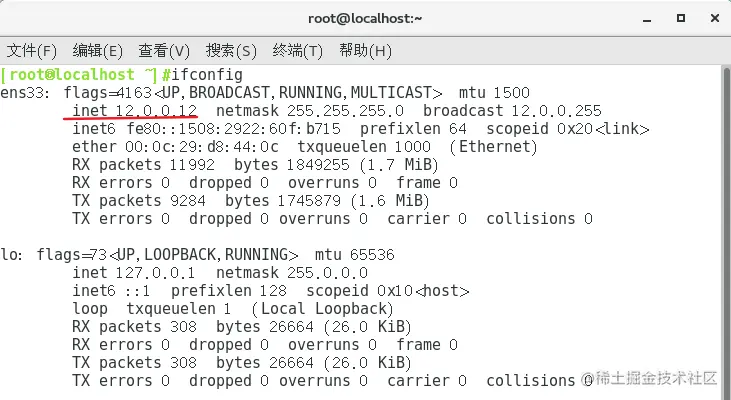Viewport: 731px width, 400px height.
Task: Click prefixlen 128 text
Action: (x=229, y=291)
